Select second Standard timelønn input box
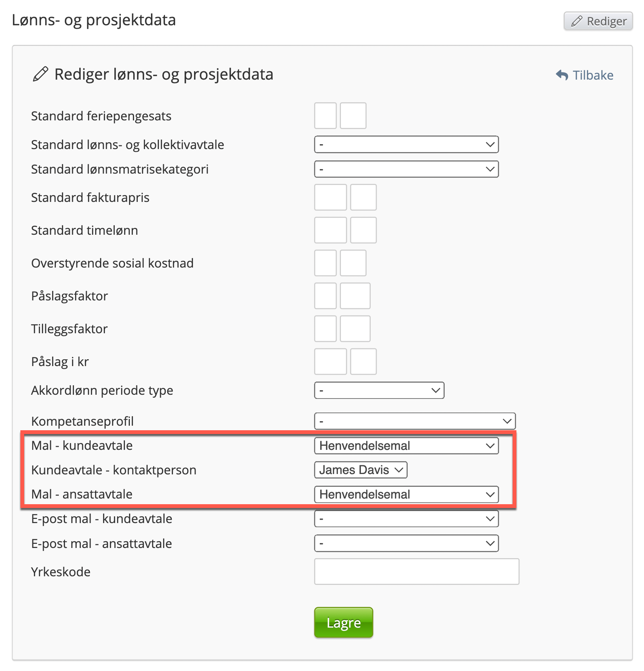This screenshot has height=671, width=644. click(363, 230)
